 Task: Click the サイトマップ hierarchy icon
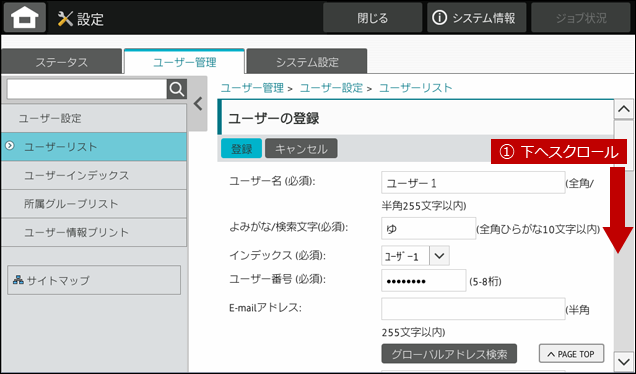(18, 279)
